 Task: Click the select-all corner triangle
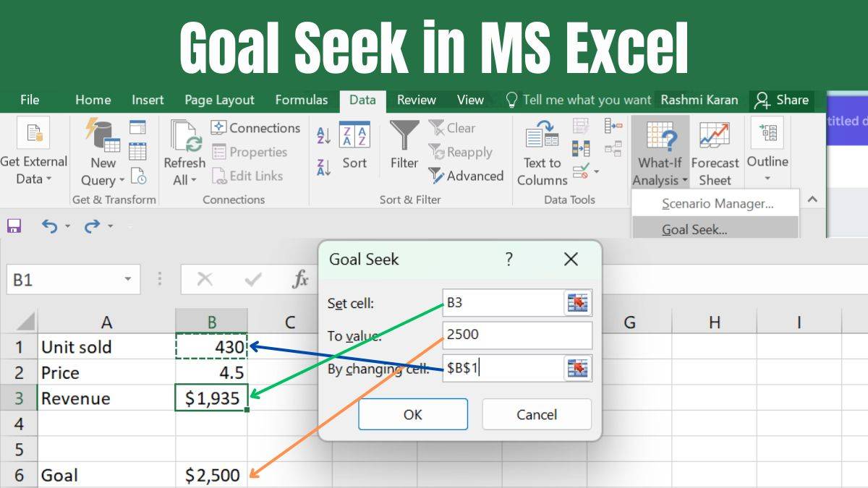(25, 322)
